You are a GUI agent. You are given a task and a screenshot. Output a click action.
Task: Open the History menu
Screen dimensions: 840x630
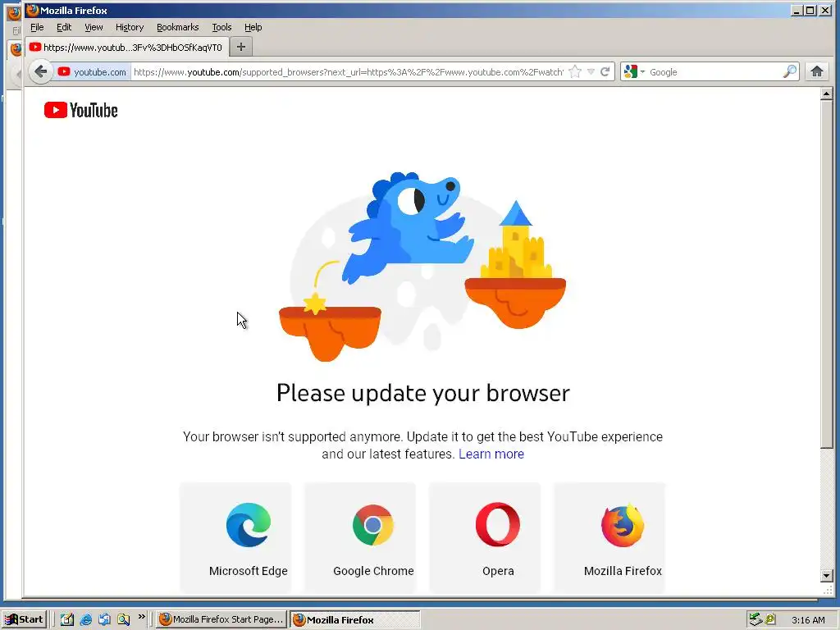click(x=130, y=27)
